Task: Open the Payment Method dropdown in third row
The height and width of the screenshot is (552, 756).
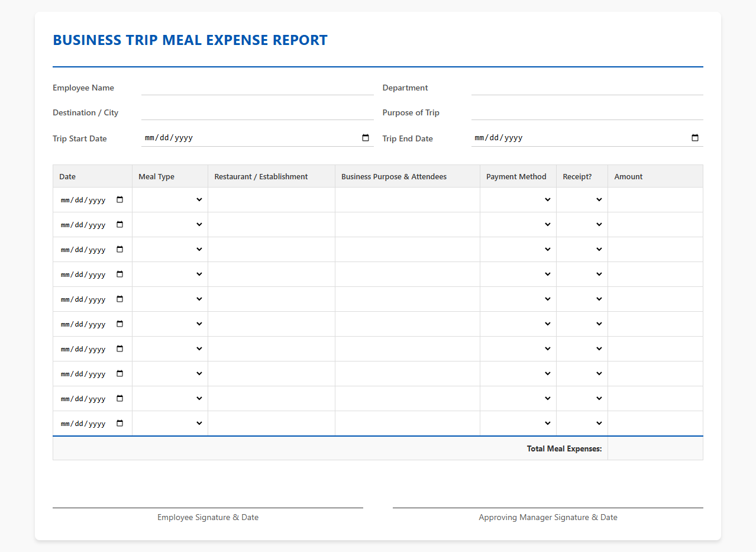Action: tap(518, 250)
